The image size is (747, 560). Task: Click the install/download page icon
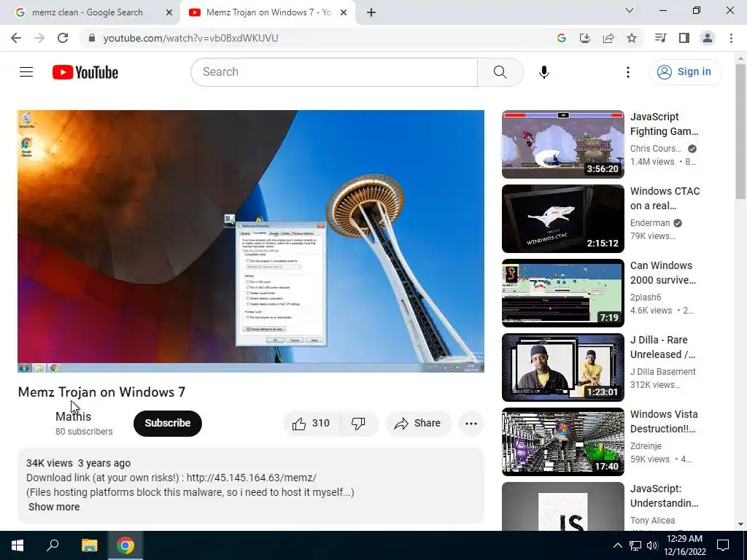coord(584,38)
